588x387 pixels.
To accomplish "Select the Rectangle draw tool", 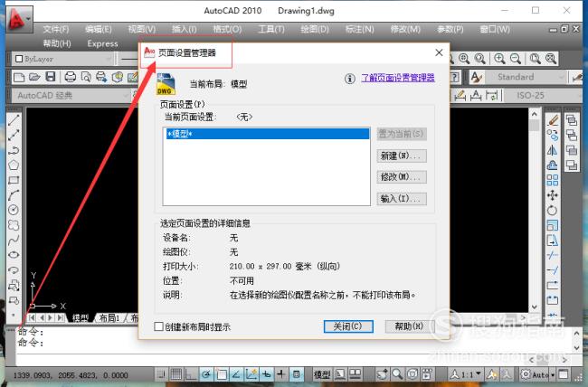I will tap(14, 180).
